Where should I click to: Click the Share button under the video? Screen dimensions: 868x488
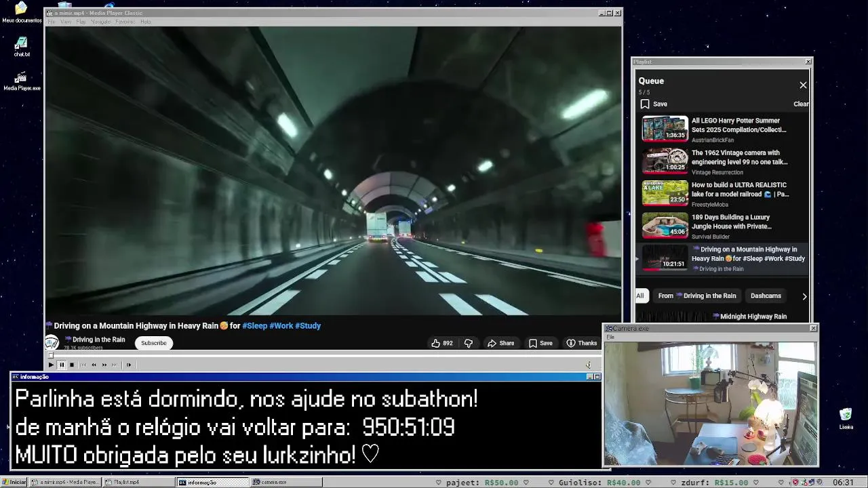(501, 343)
